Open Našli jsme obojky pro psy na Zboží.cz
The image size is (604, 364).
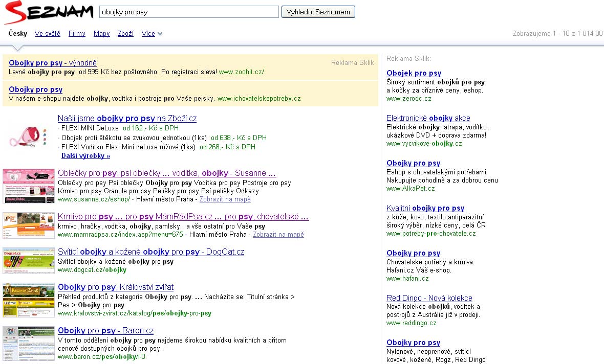point(127,118)
